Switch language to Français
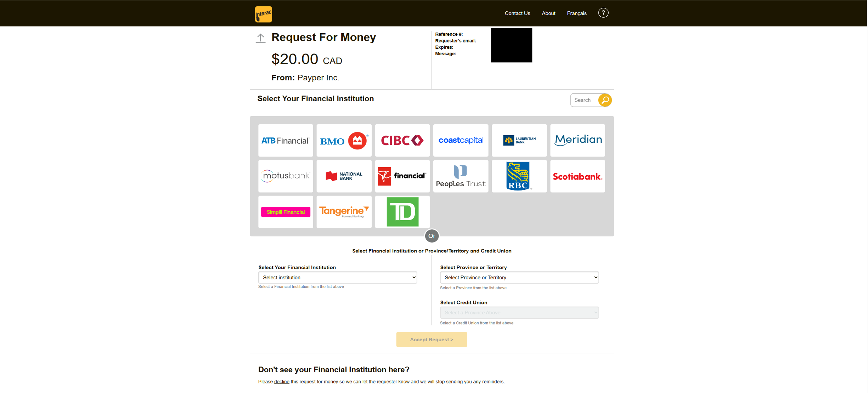 pyautogui.click(x=576, y=13)
